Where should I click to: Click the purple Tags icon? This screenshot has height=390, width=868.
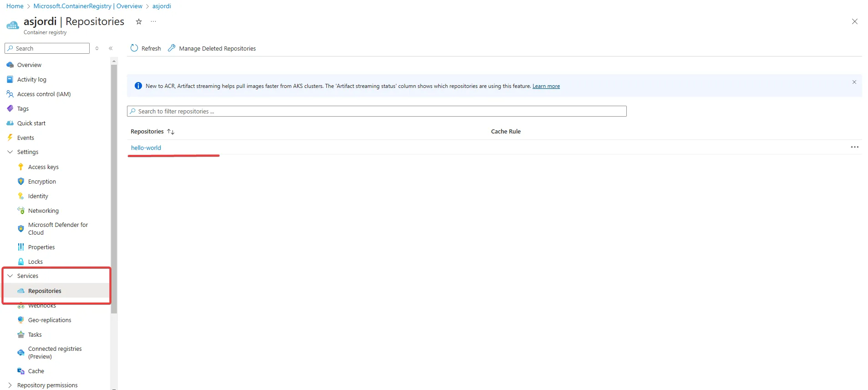pos(10,108)
